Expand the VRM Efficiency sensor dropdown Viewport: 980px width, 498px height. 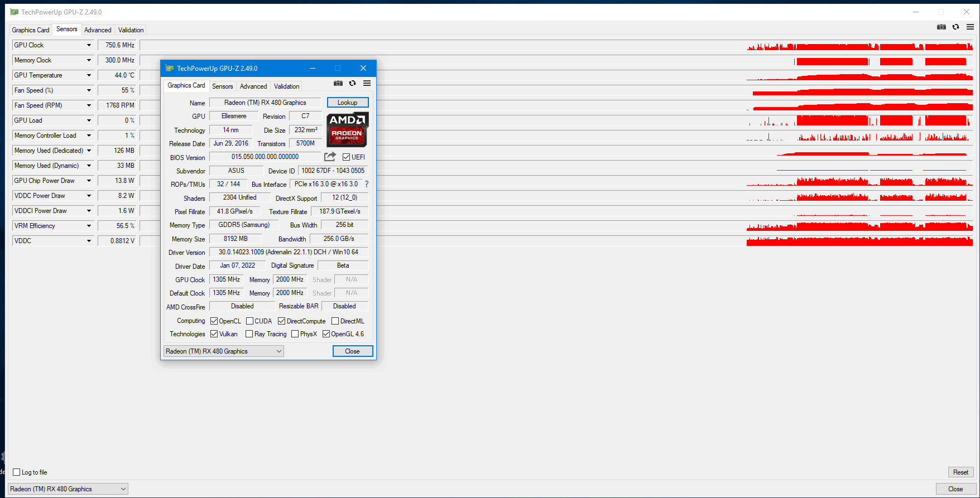click(89, 226)
